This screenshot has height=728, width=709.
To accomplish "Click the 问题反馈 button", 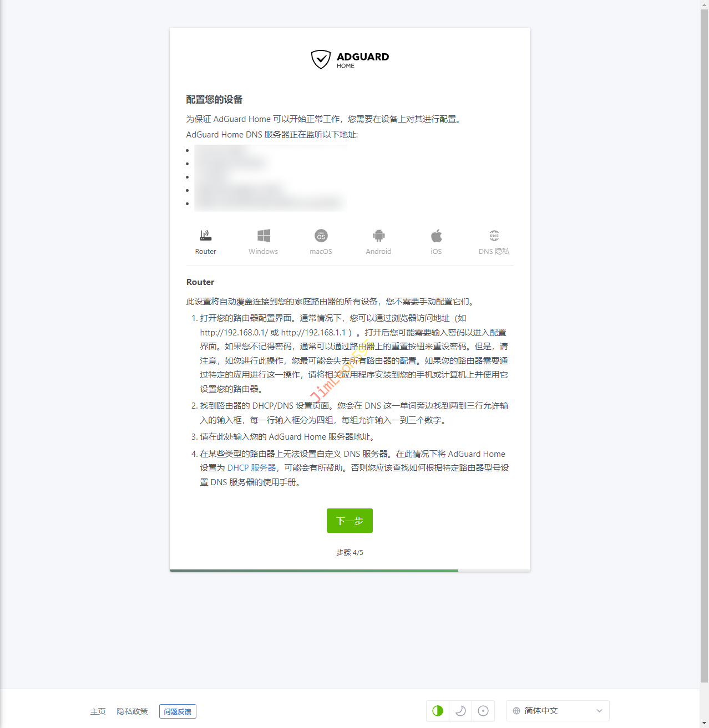I will click(x=178, y=711).
